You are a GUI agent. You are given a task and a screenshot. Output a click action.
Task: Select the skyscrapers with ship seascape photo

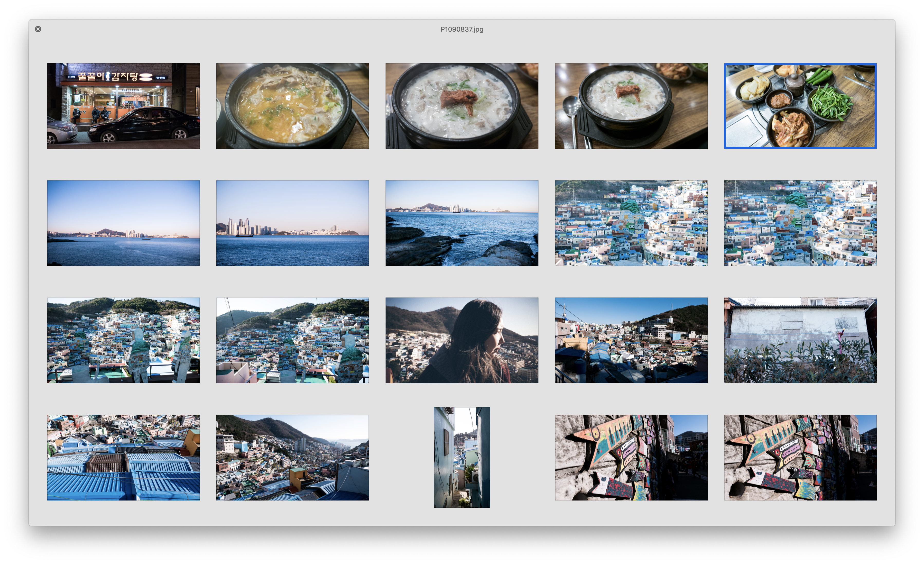tap(292, 223)
